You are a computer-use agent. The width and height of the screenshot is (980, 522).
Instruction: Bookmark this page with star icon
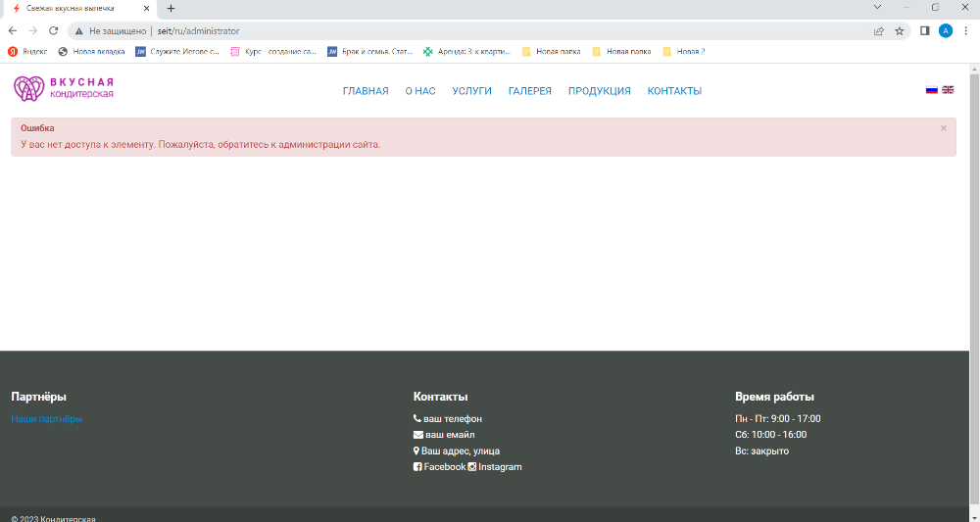click(x=899, y=30)
